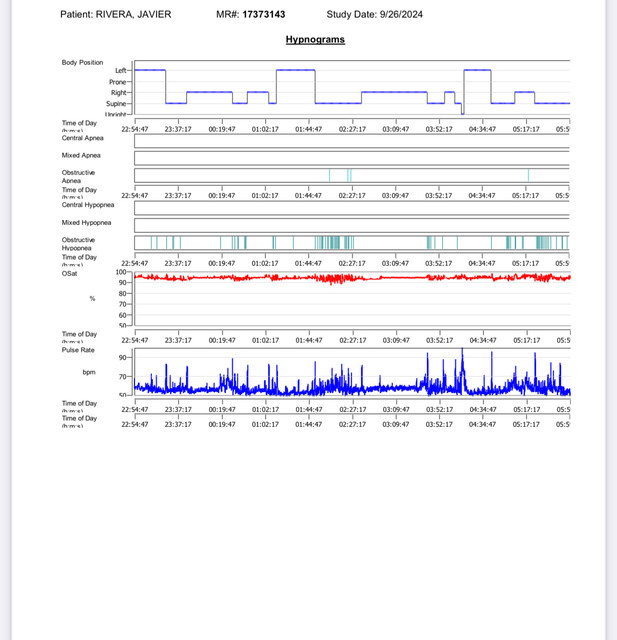Click the Right body position axis label
The image size is (617, 640).
[118, 93]
